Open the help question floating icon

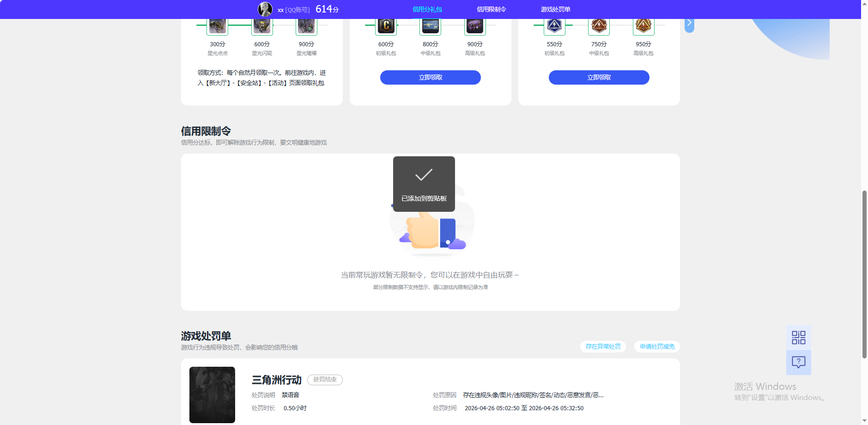[799, 363]
